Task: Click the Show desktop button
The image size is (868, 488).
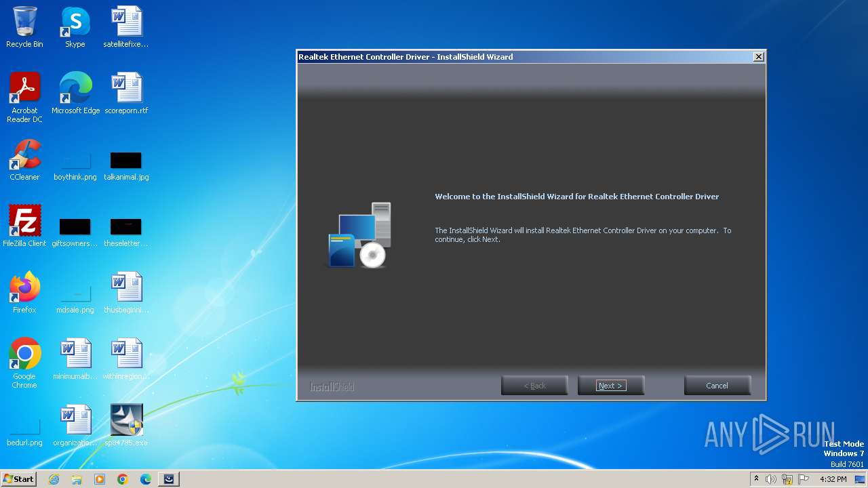Action: pyautogui.click(x=861, y=479)
